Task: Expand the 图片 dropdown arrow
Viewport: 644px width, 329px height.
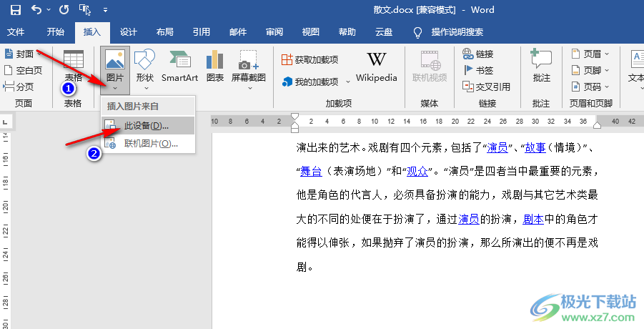Action: tap(115, 88)
